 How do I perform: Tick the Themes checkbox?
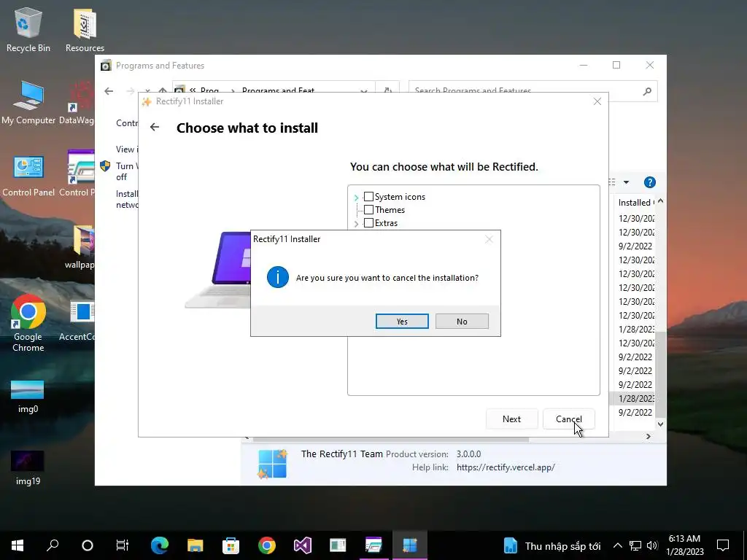click(368, 209)
